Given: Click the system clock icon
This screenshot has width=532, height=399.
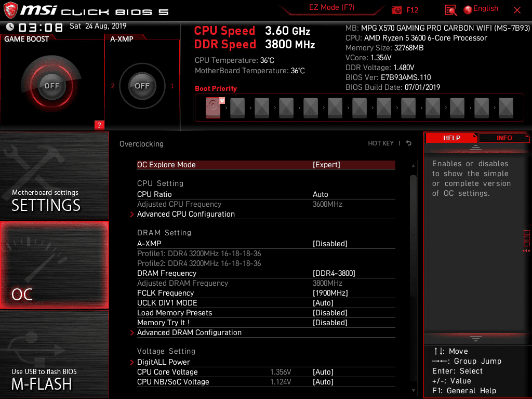Looking at the screenshot, I should tap(10, 26).
